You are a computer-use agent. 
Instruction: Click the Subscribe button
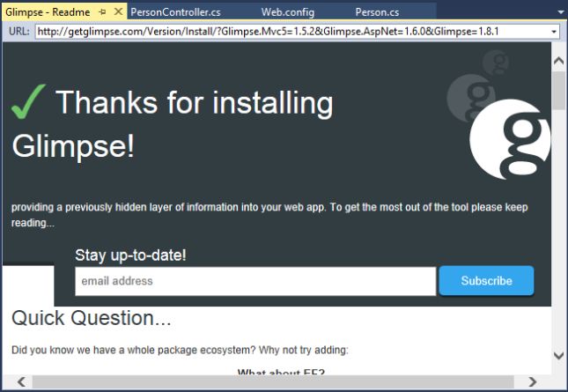pos(486,281)
